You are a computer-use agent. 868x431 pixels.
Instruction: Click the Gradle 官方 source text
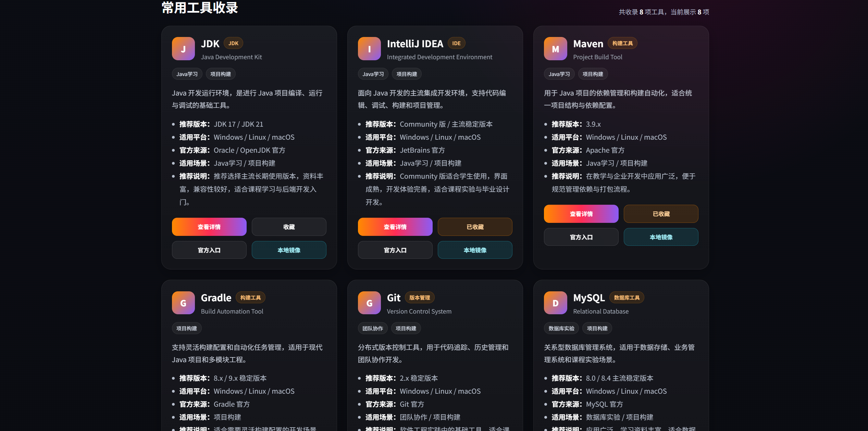(x=232, y=404)
